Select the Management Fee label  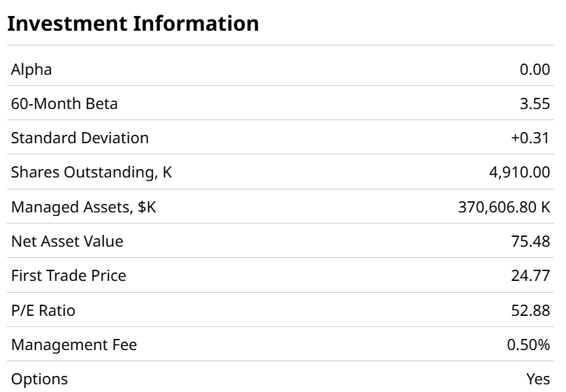pos(74,345)
